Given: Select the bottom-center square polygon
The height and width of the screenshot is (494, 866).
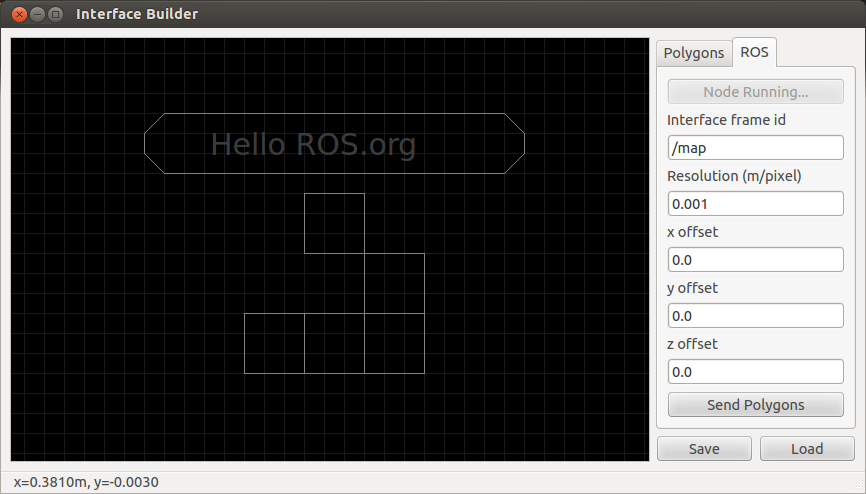Looking at the screenshot, I should click(334, 343).
